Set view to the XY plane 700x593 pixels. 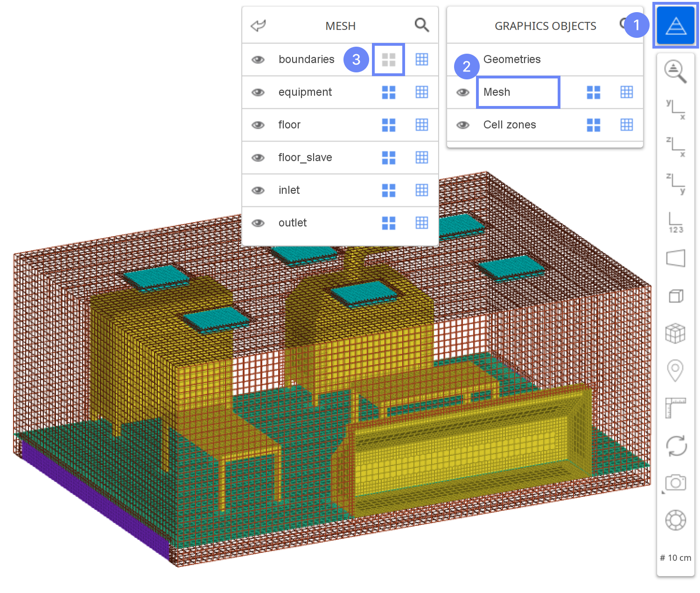(675, 109)
